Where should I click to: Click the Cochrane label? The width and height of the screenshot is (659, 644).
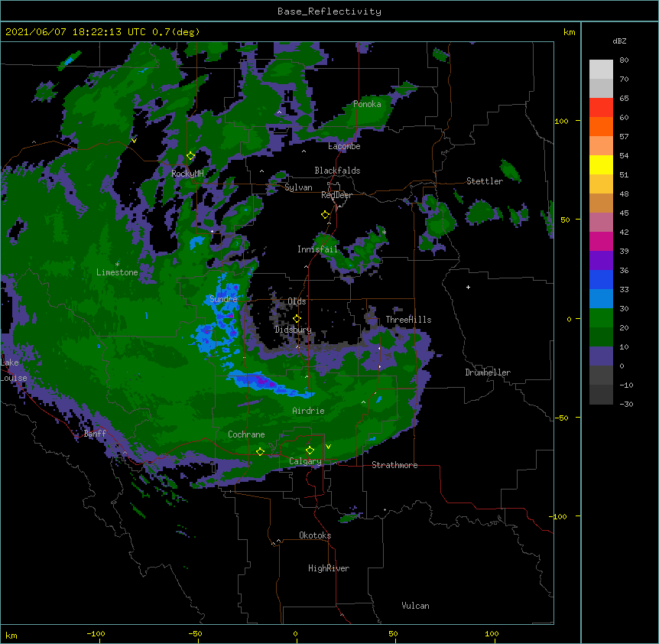[x=246, y=434]
